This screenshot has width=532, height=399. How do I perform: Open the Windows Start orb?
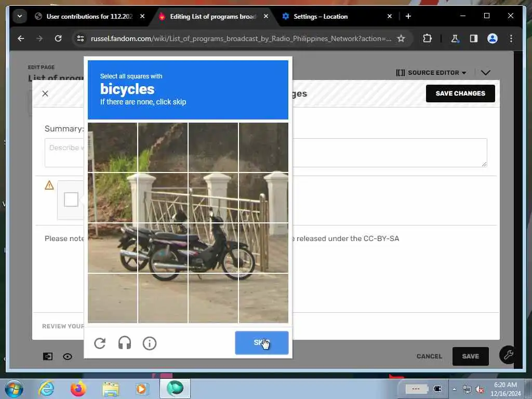pos(14,389)
